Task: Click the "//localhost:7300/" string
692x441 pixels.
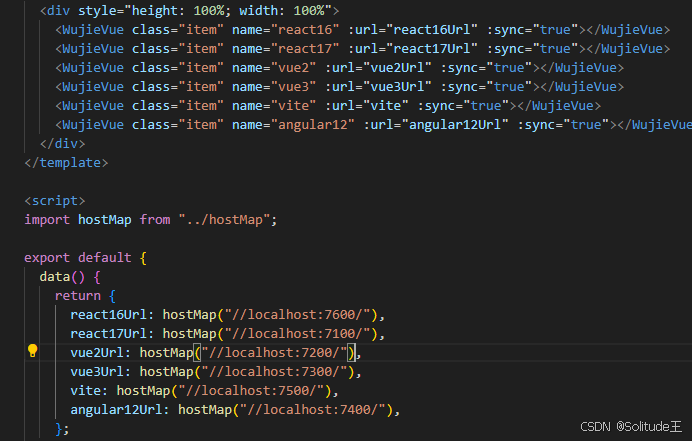Action: (275, 371)
